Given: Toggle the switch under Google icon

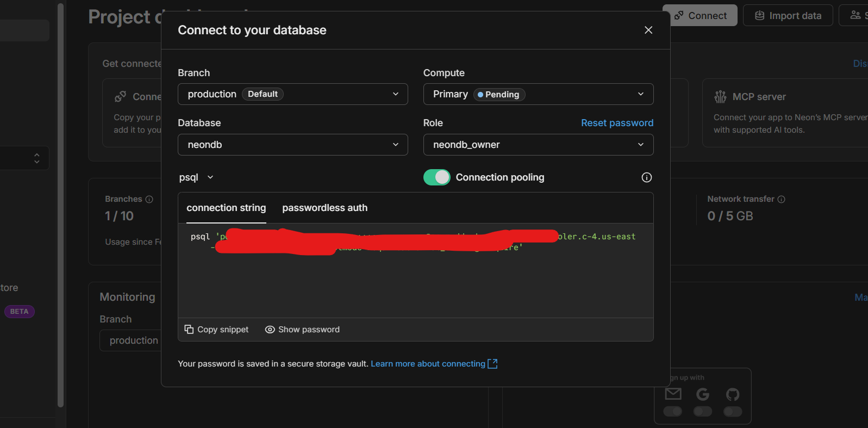Looking at the screenshot, I should [703, 411].
